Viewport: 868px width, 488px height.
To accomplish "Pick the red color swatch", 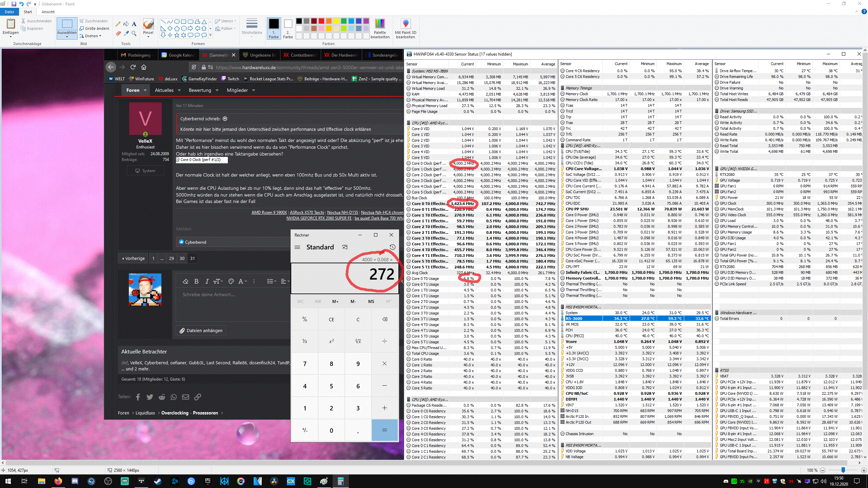I will pyautogui.click(x=321, y=21).
